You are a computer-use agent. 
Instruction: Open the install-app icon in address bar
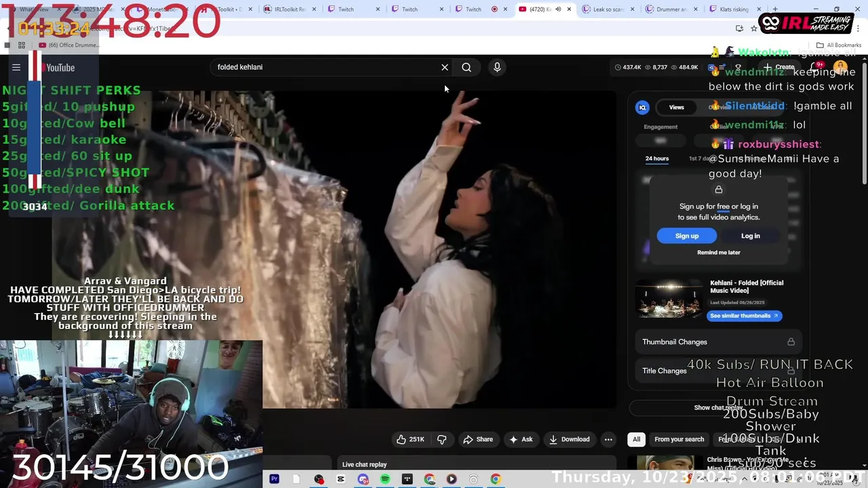tap(739, 28)
